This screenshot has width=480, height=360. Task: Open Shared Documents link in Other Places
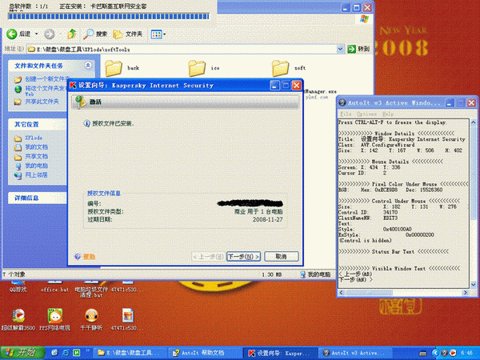click(36, 156)
